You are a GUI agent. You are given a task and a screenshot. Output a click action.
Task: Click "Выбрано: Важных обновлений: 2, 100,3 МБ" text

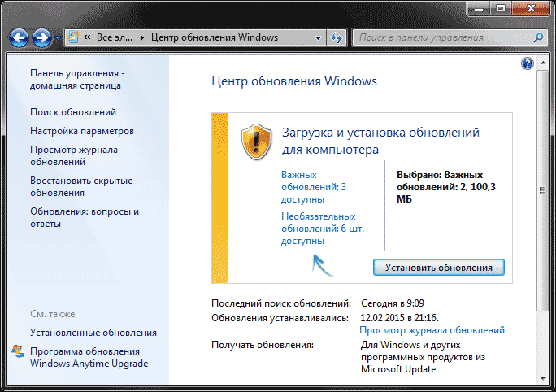coord(446,187)
